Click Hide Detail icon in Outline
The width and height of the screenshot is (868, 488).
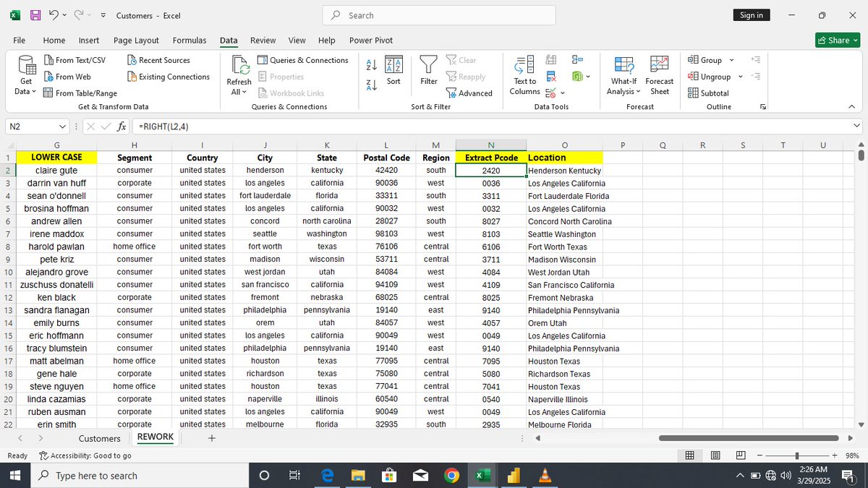click(x=756, y=77)
